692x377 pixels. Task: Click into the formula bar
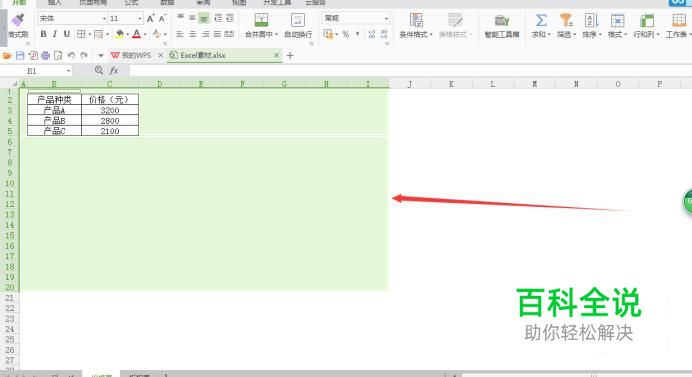coord(410,71)
